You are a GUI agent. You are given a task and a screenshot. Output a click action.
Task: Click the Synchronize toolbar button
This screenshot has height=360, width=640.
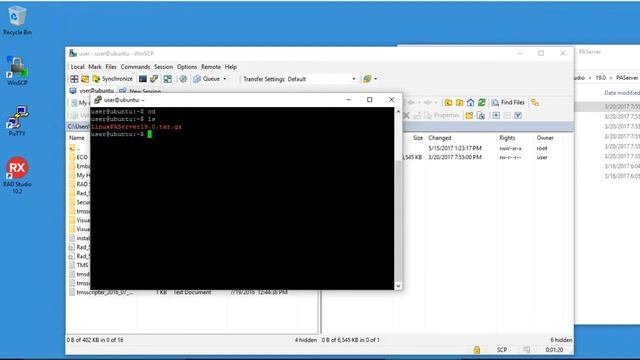(x=113, y=79)
